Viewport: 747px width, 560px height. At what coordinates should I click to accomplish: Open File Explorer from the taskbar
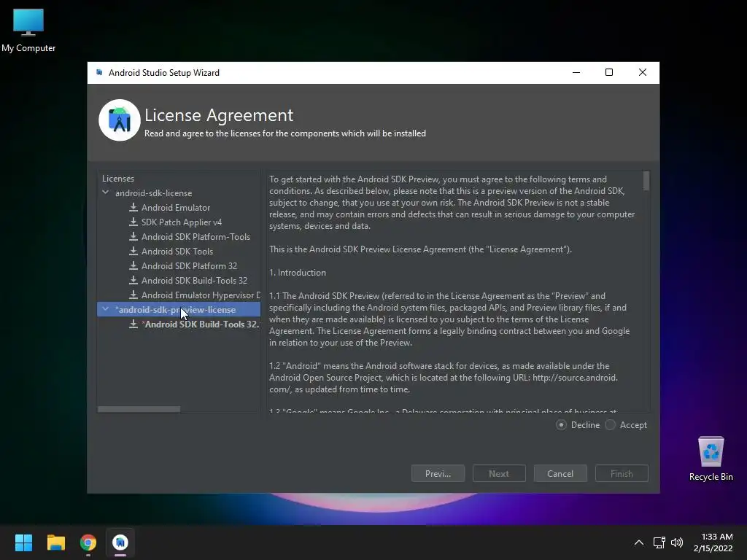coord(55,542)
